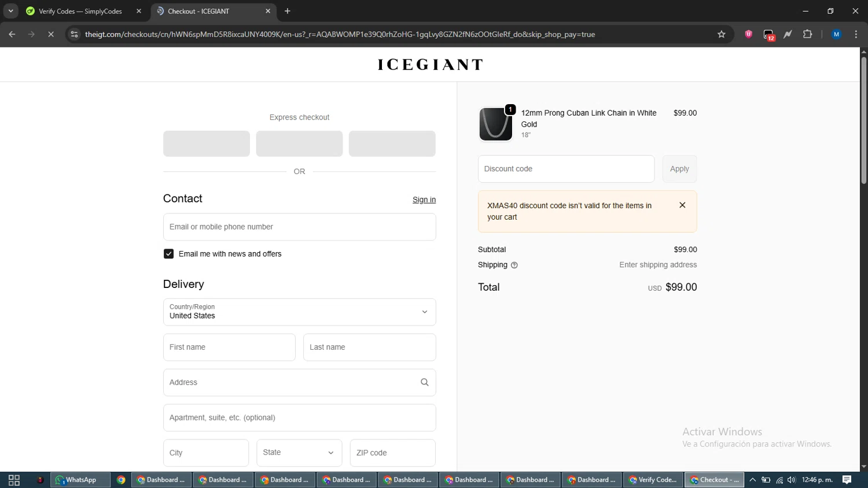Click the $99.00 total amount

[681, 287]
